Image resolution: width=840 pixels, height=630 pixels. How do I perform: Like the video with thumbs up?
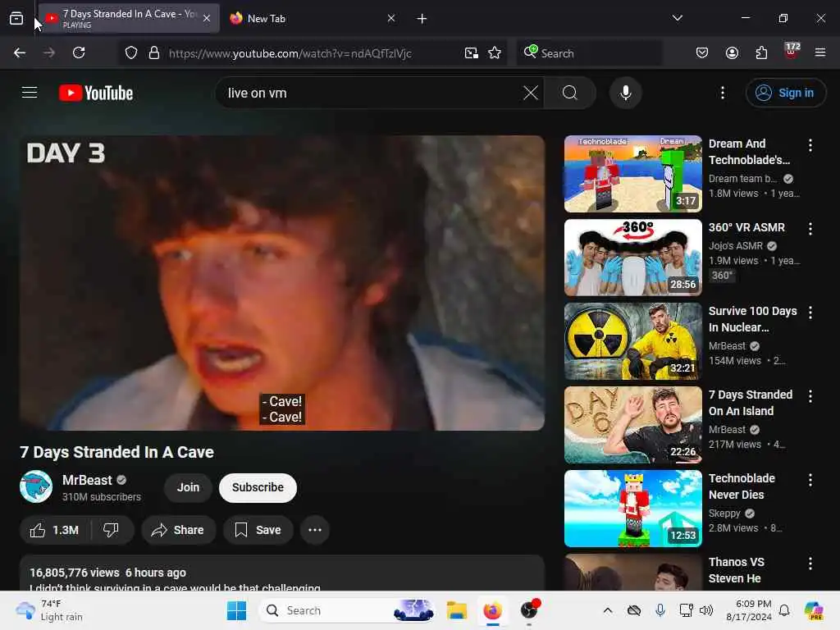click(55, 530)
